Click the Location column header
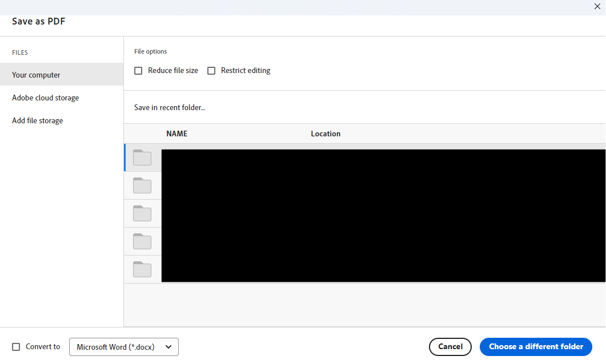Viewport: 606px width, 364px height. pyautogui.click(x=326, y=134)
